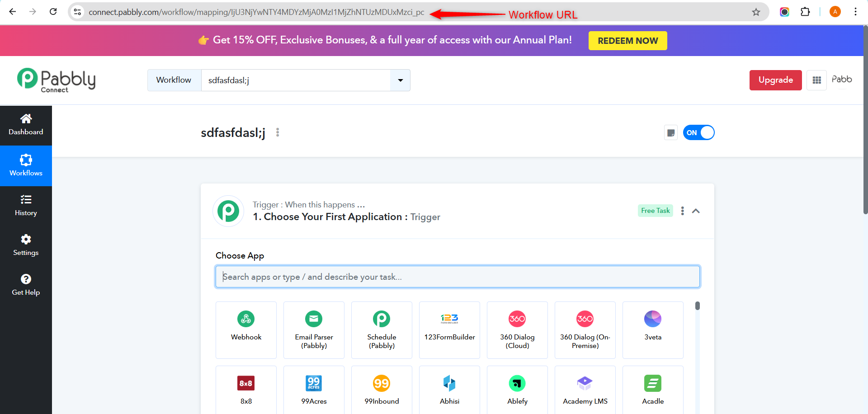Collapse the trigger step chevron
Viewport: 868px width, 414px height.
696,211
